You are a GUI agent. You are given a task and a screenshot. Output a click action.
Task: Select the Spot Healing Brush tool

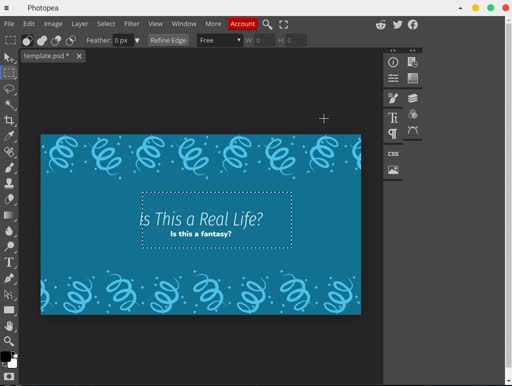pos(9,152)
